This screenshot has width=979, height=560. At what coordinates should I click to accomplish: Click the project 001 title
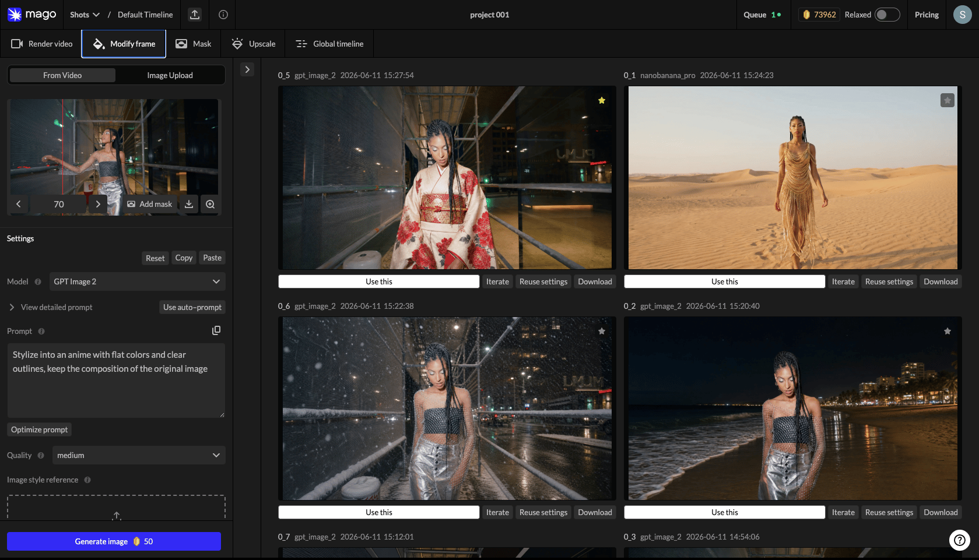[x=490, y=15]
